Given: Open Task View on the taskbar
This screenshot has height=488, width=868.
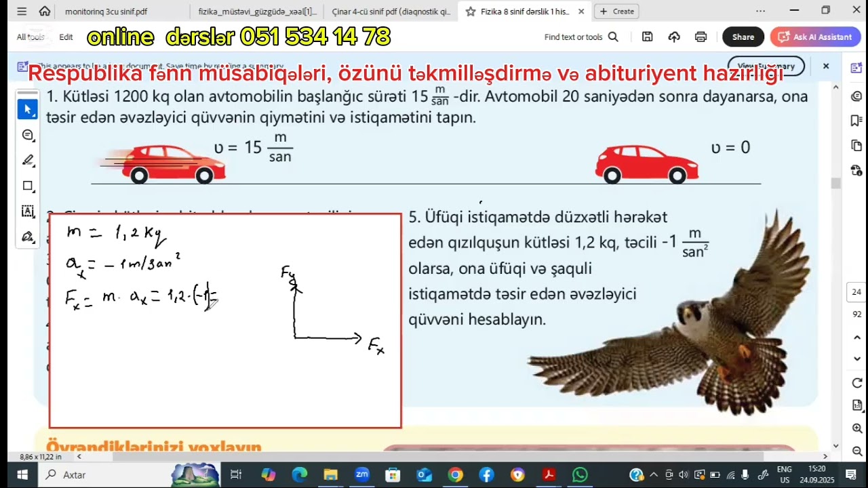Looking at the screenshot, I should tap(236, 474).
